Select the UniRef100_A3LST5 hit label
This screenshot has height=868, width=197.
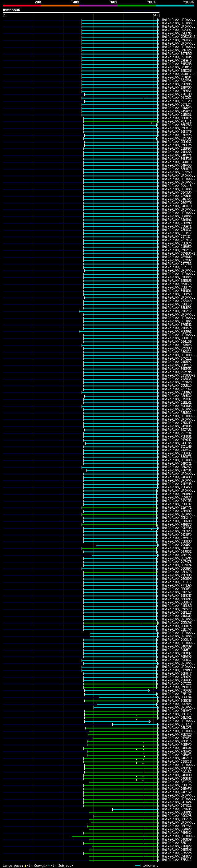177,572
